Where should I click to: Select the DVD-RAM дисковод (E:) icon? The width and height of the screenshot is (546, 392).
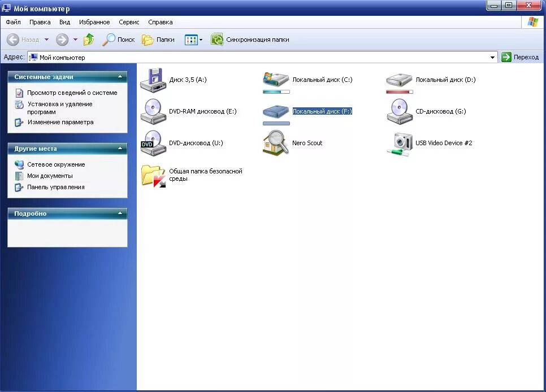153,111
